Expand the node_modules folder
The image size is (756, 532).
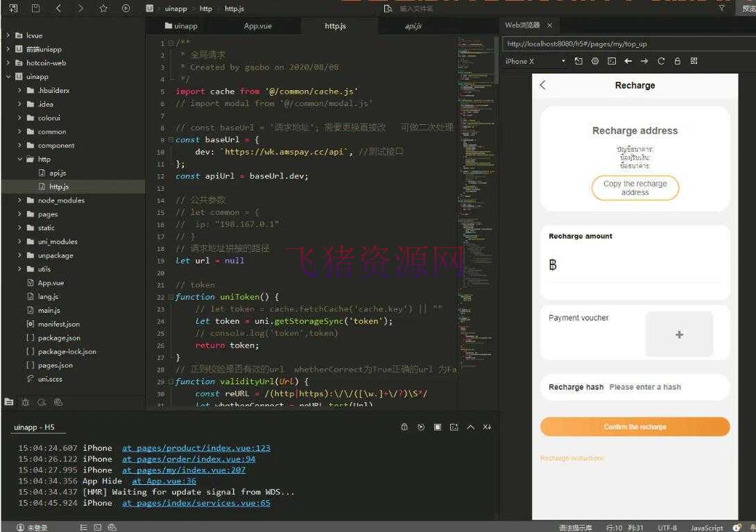19,200
